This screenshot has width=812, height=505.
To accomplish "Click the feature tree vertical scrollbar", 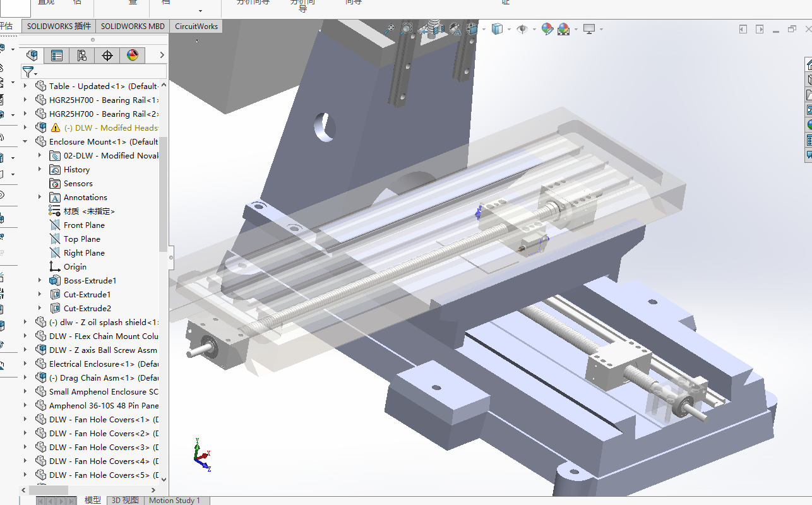I will 164,194.
